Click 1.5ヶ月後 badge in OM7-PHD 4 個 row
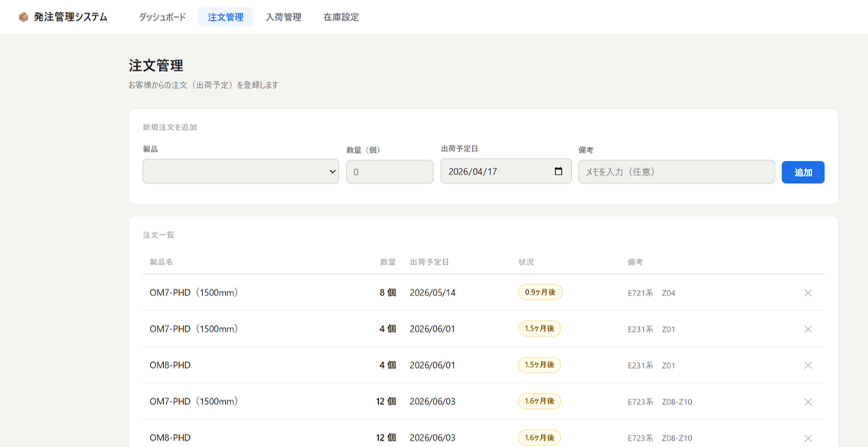This screenshot has height=447, width=868. click(x=540, y=329)
